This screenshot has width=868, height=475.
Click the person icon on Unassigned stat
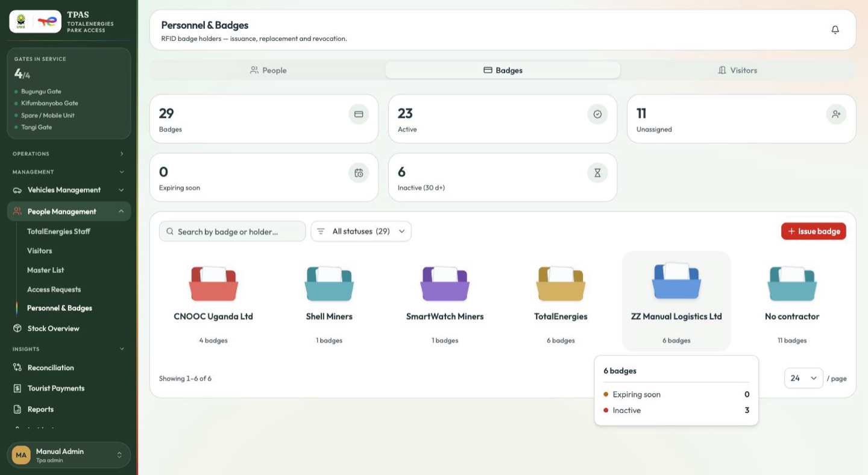pos(836,114)
